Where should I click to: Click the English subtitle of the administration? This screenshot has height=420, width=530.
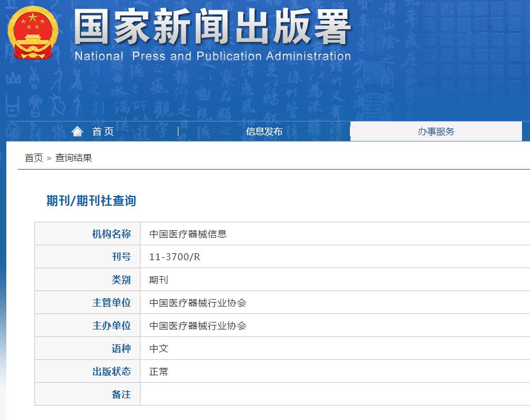click(x=212, y=56)
